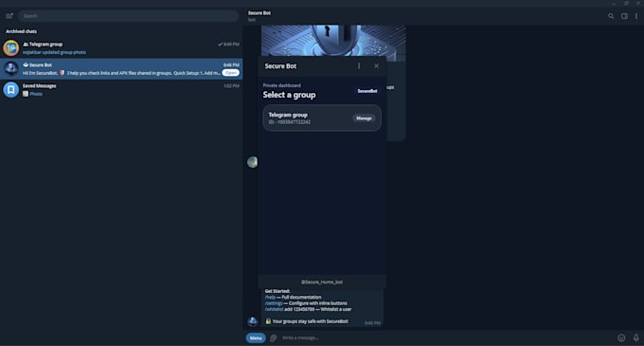Viewport: 644px width, 346px height.
Task: Open the Saved Messages chat
Action: (121, 90)
